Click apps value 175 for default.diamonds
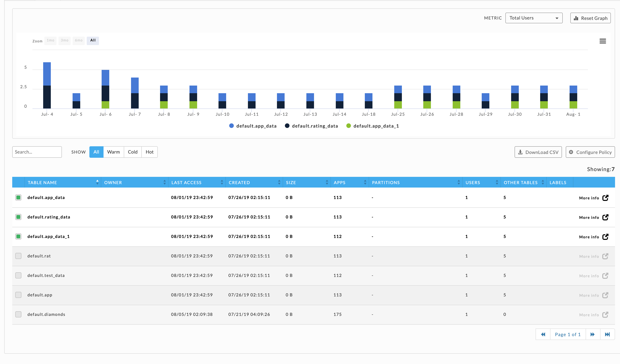Viewport: 620px width, 364px height. (x=337, y=314)
